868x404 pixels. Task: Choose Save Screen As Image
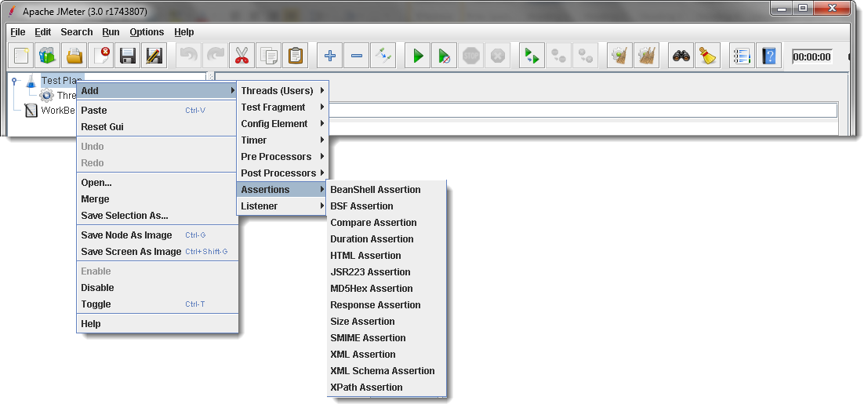point(158,252)
